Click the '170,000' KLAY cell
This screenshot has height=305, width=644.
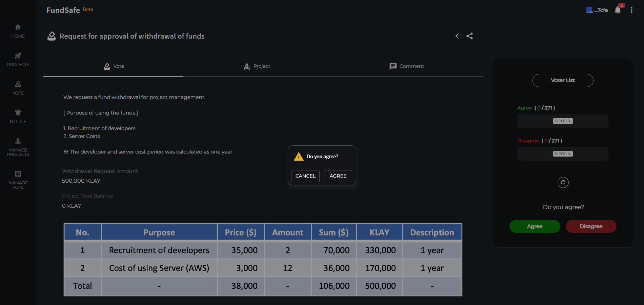[x=380, y=268]
